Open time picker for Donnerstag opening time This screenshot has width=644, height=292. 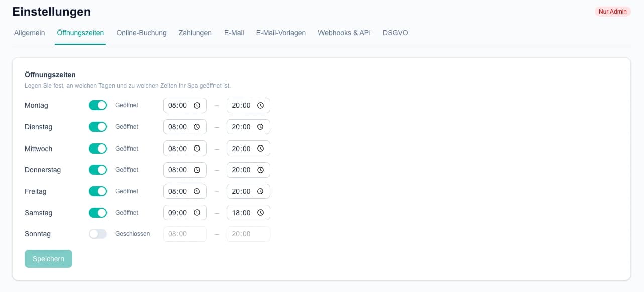(x=197, y=170)
